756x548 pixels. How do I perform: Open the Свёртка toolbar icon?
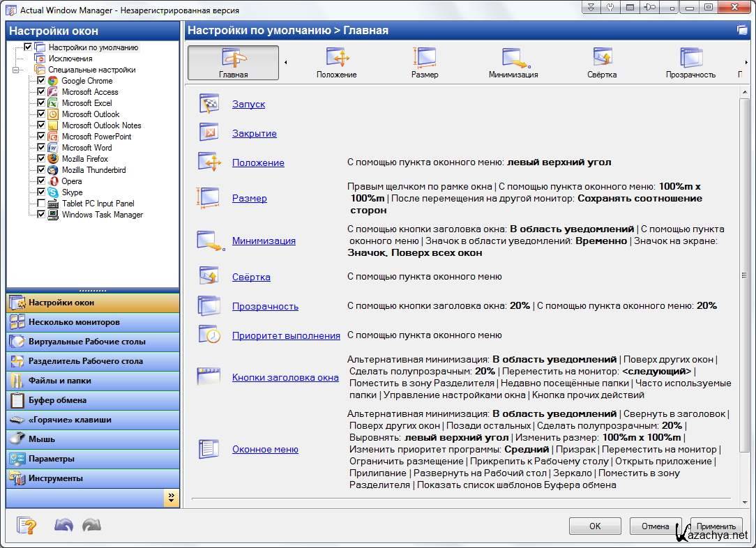[x=601, y=59]
